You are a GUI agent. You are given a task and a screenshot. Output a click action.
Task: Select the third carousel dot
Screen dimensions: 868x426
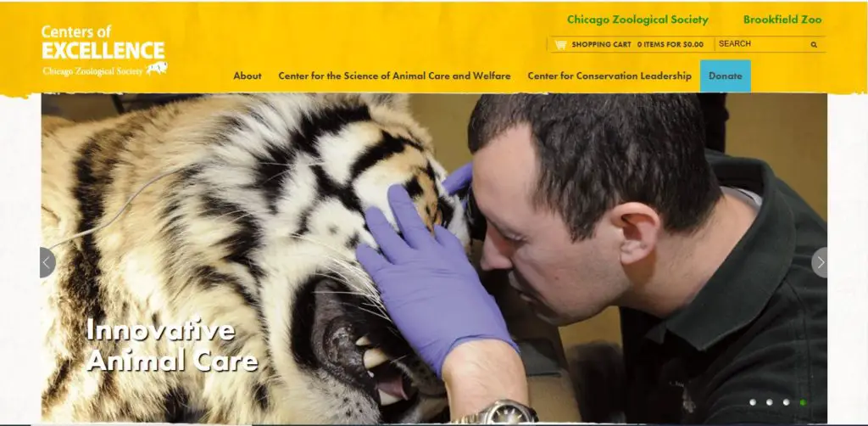click(786, 402)
